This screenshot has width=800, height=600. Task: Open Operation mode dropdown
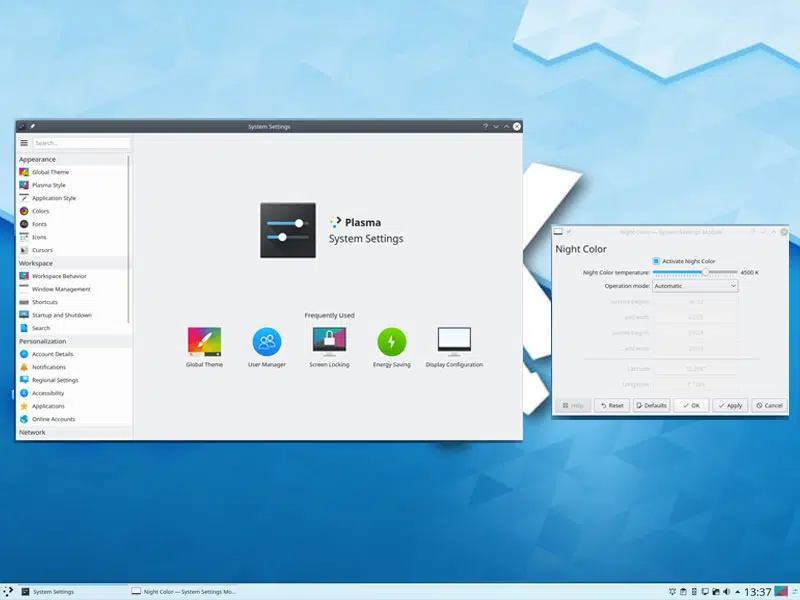[x=695, y=286]
